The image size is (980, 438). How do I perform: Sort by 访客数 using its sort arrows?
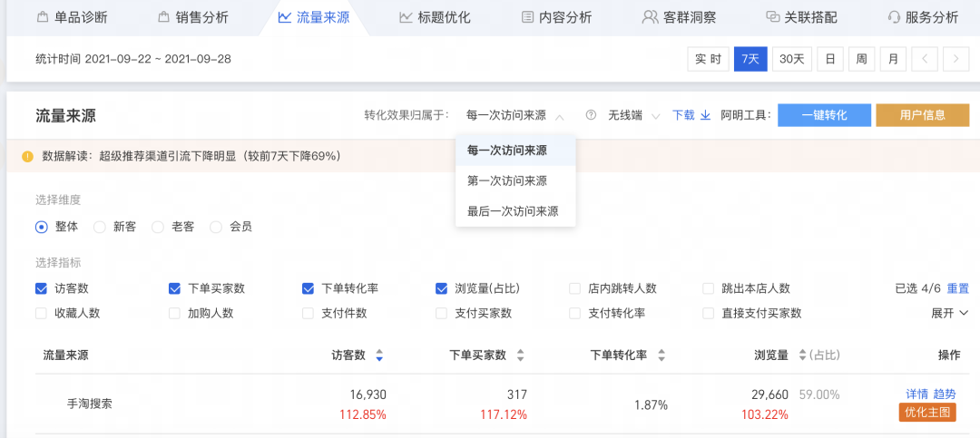coord(379,355)
